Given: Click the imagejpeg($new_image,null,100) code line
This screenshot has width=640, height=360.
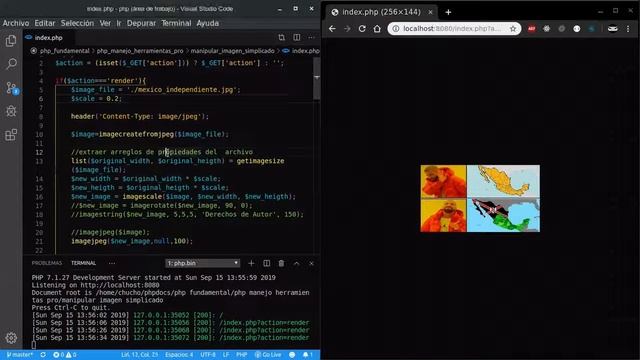Looking at the screenshot, I should click(132, 241).
